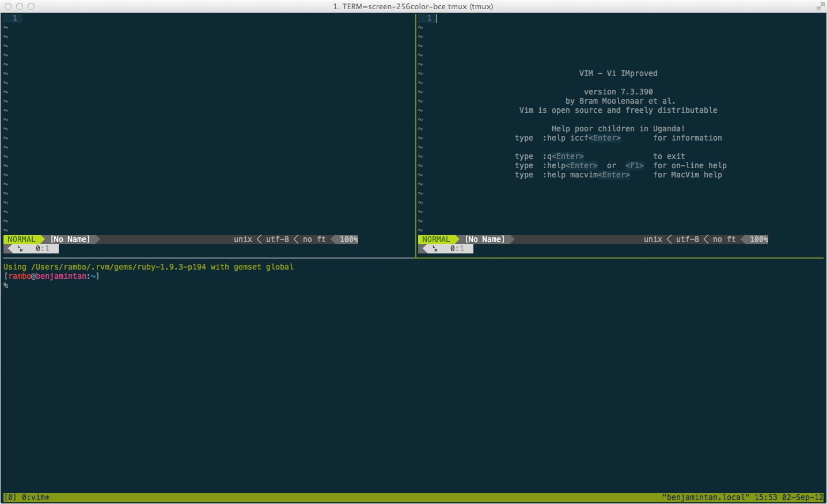Click the :q<Enter> exit command text
This screenshot has width=827, height=504.
(564, 156)
